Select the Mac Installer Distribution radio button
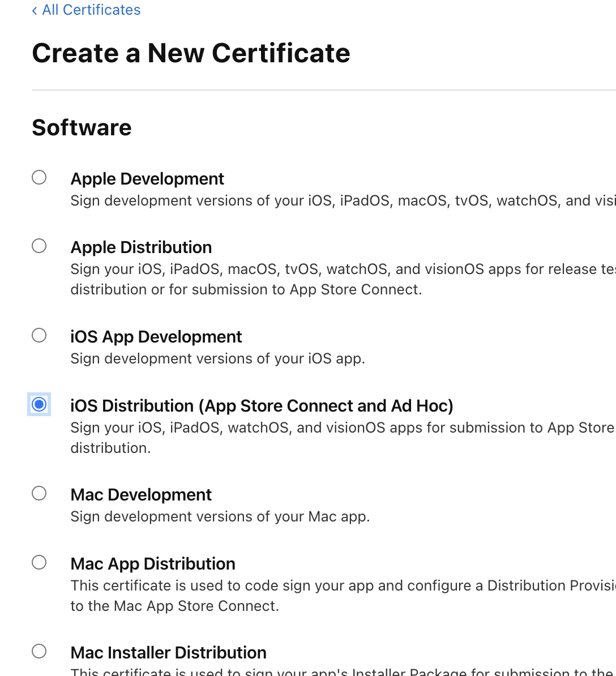 [x=39, y=651]
